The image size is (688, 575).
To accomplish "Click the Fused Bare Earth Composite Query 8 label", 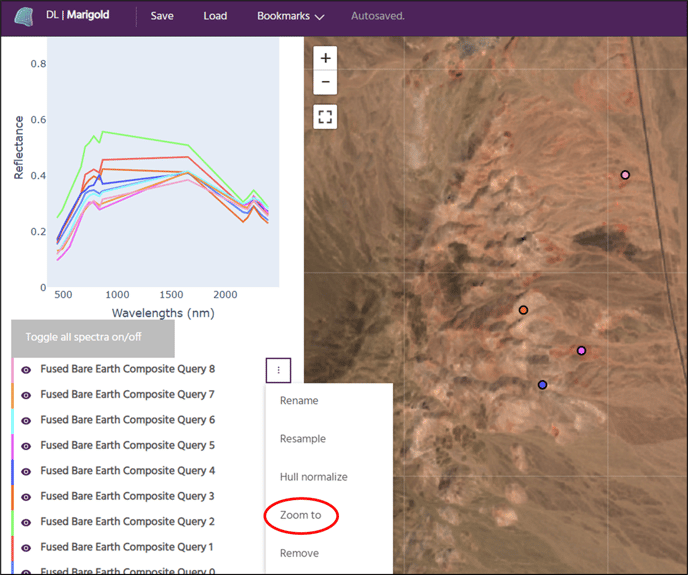I will 128,369.
